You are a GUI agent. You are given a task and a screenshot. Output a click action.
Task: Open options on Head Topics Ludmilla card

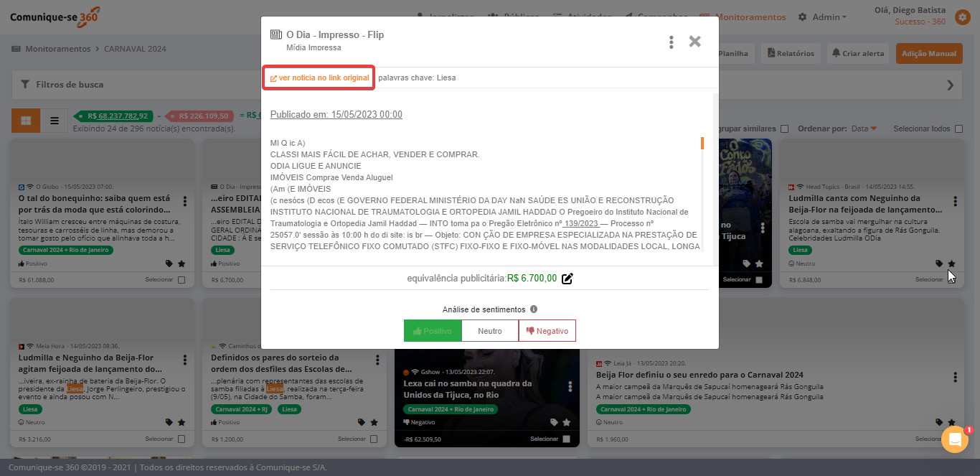coord(955,201)
